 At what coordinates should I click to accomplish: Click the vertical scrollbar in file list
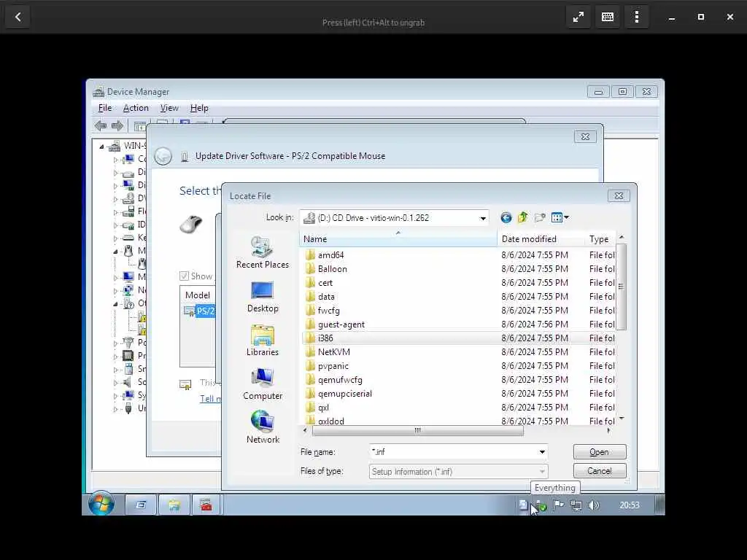tap(622, 287)
